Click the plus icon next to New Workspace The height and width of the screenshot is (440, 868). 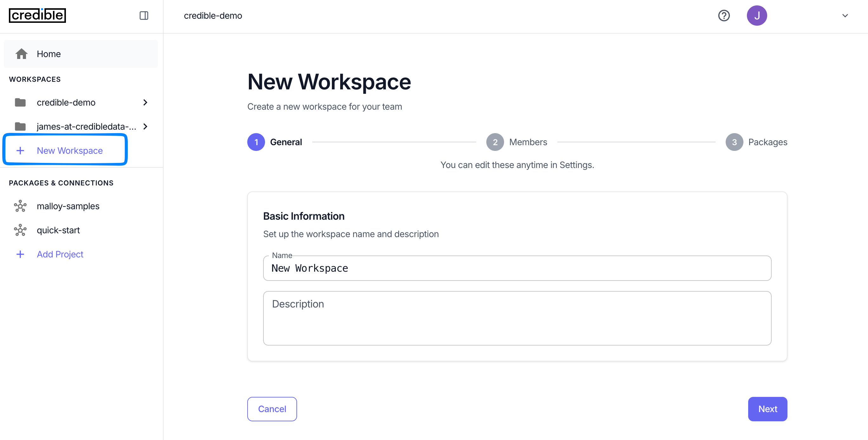(x=21, y=150)
